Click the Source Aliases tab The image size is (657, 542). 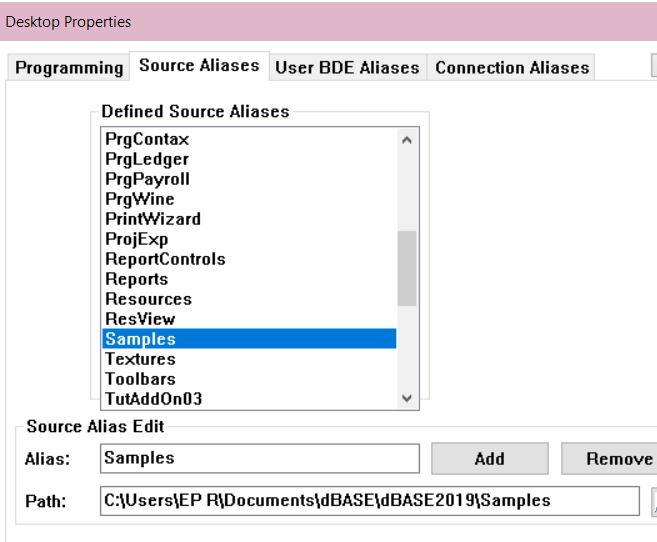199,66
